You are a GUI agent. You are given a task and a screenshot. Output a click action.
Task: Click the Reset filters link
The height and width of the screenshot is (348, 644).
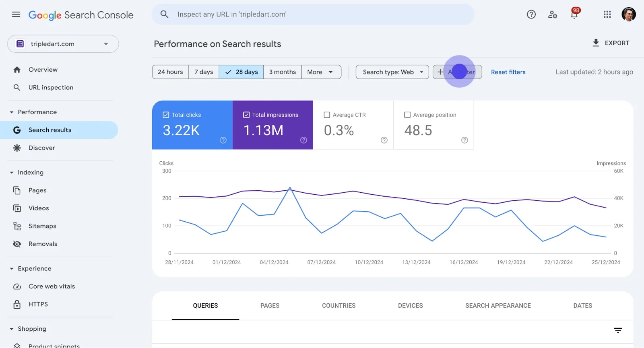pyautogui.click(x=508, y=72)
